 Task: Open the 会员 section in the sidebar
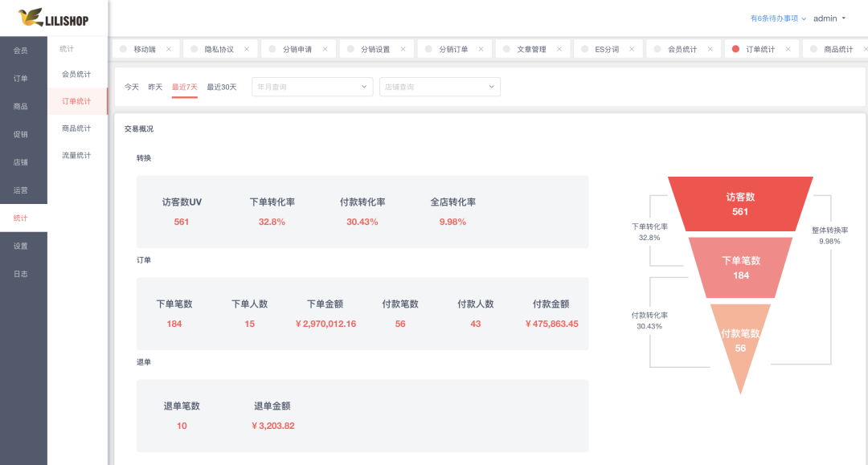pos(23,49)
